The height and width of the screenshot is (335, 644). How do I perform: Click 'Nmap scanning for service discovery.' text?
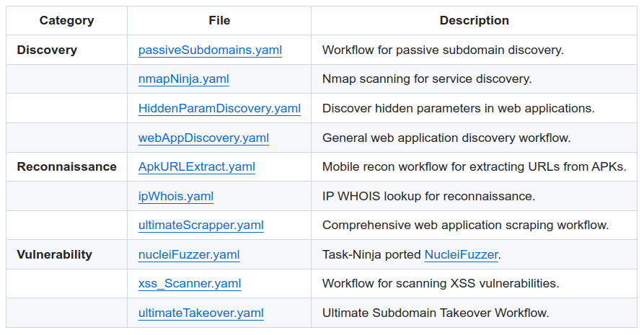[427, 79]
